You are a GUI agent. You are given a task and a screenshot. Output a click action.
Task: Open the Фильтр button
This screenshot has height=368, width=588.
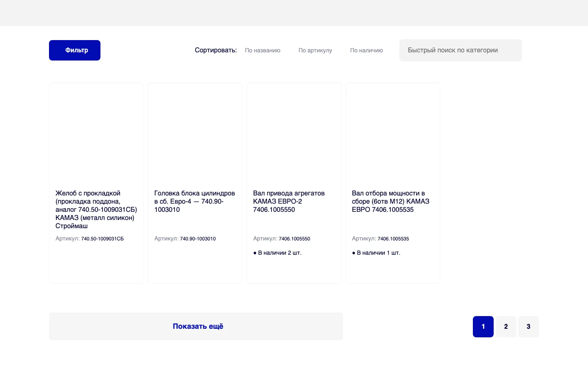pyautogui.click(x=75, y=50)
